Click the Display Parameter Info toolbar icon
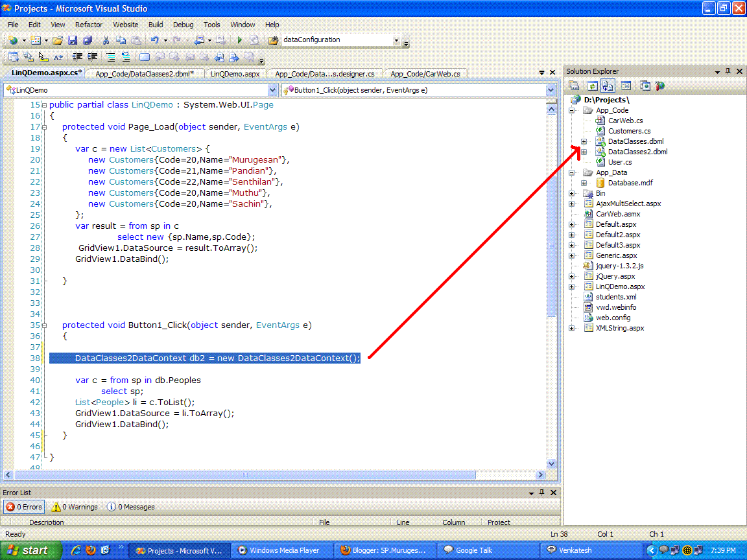 28,57
